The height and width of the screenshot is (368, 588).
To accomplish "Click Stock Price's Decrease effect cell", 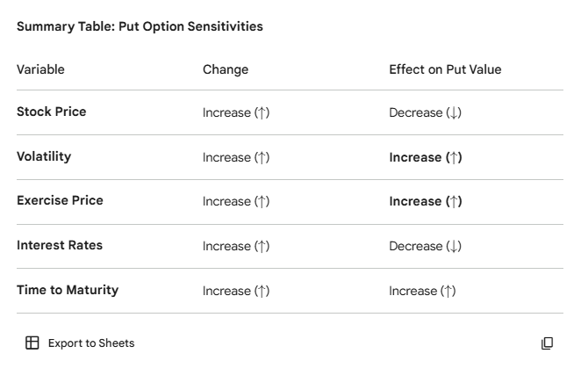I will click(x=425, y=112).
